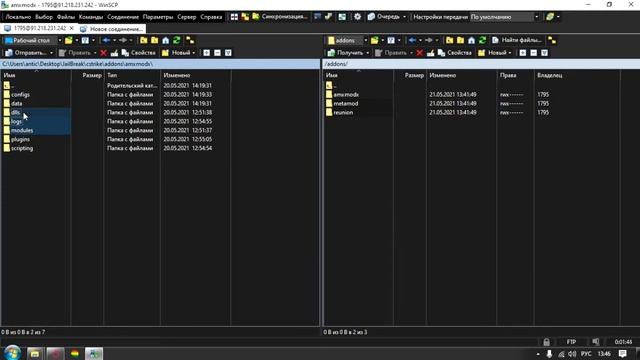This screenshot has width=640, height=360.
Task: Select the reunion folder in the remote panel
Action: point(343,112)
